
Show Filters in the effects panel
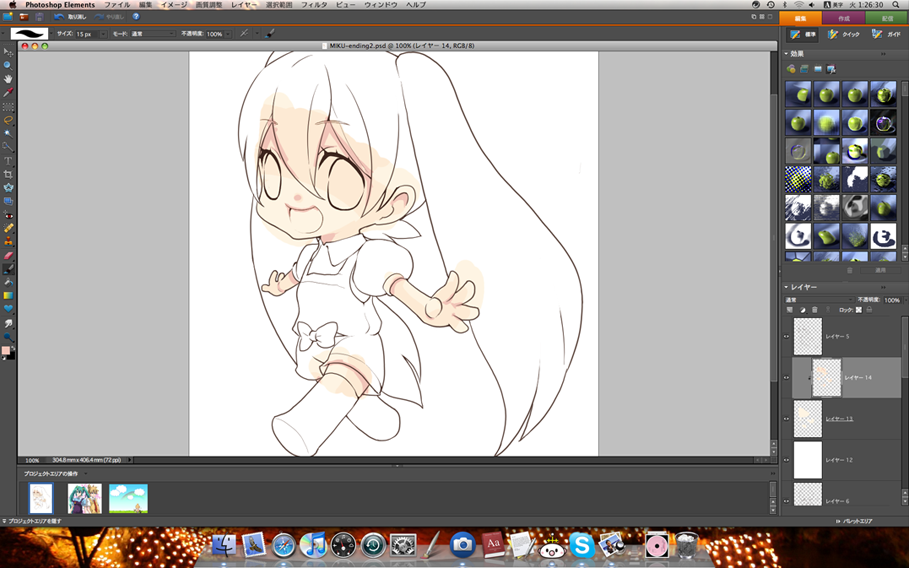coord(791,69)
